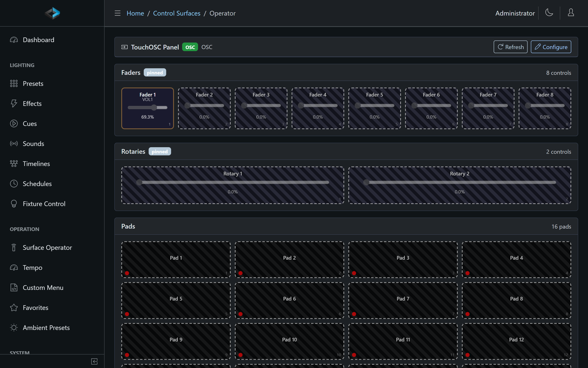
Task: Open the user profile icon
Action: click(571, 13)
